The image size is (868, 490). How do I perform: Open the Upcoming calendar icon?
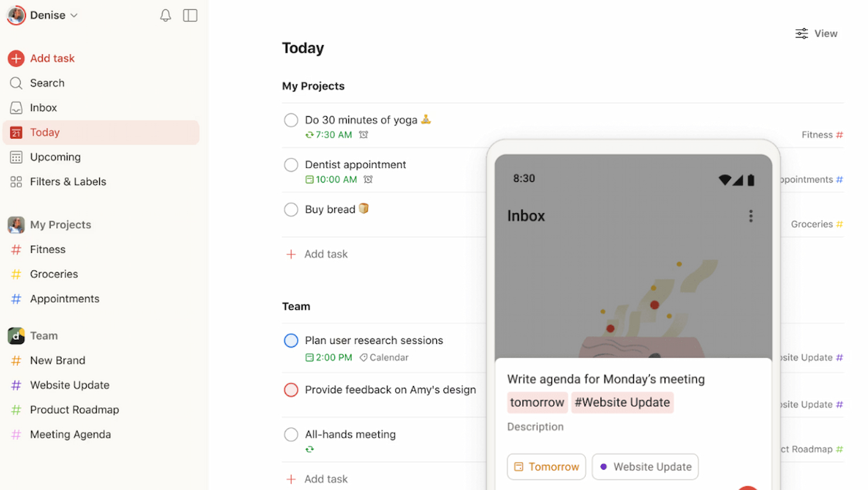(16, 157)
